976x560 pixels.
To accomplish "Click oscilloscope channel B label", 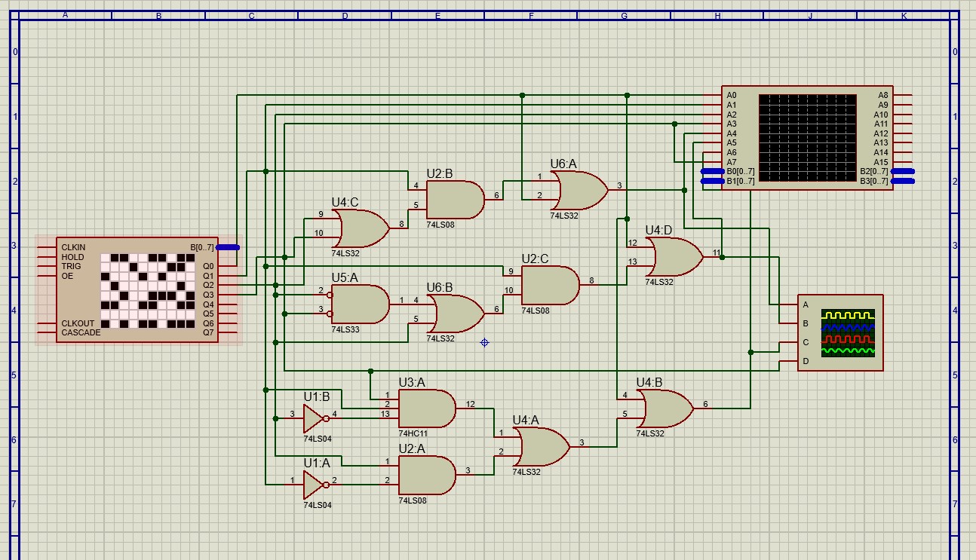I will pos(806,323).
